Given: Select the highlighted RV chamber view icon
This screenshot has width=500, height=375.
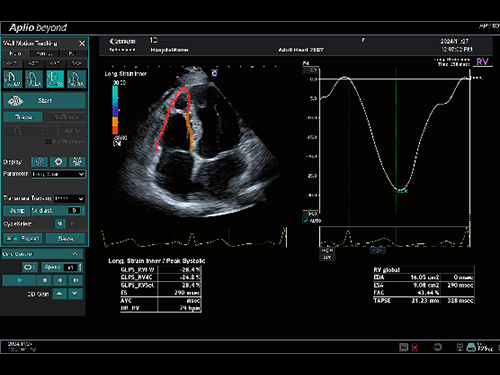Looking at the screenshot, I should coord(55,79).
